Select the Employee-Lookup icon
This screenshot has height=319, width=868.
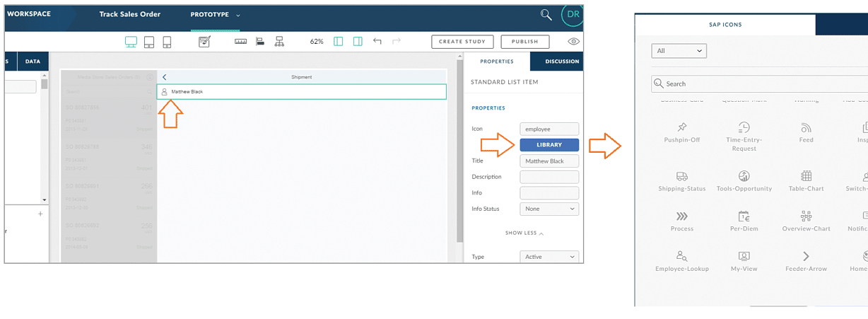[x=681, y=260]
